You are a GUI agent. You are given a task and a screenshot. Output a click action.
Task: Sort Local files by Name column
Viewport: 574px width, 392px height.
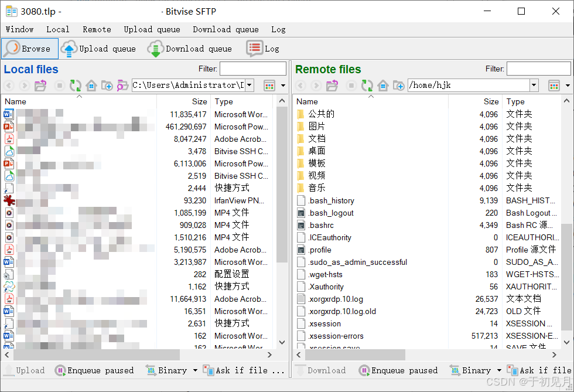(80, 101)
